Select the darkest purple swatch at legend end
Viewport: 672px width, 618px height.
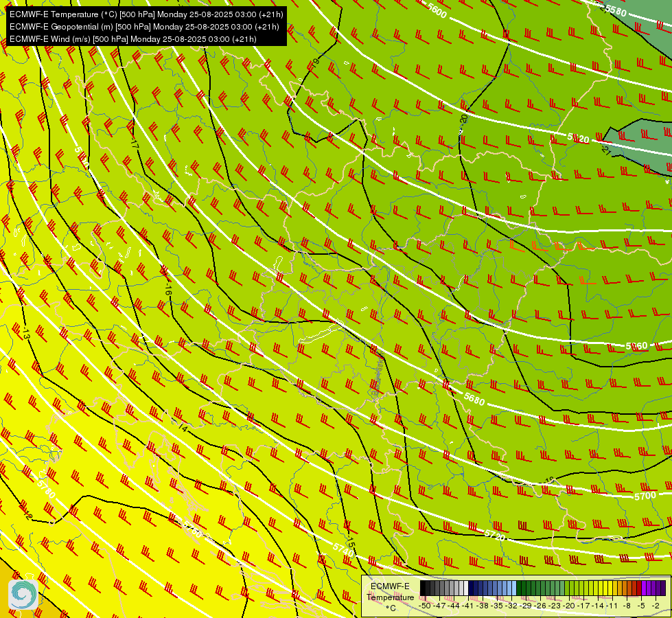(663, 588)
